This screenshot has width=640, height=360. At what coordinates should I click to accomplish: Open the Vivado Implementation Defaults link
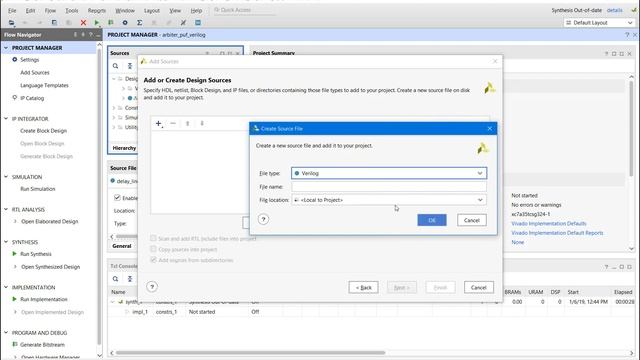(x=549, y=224)
